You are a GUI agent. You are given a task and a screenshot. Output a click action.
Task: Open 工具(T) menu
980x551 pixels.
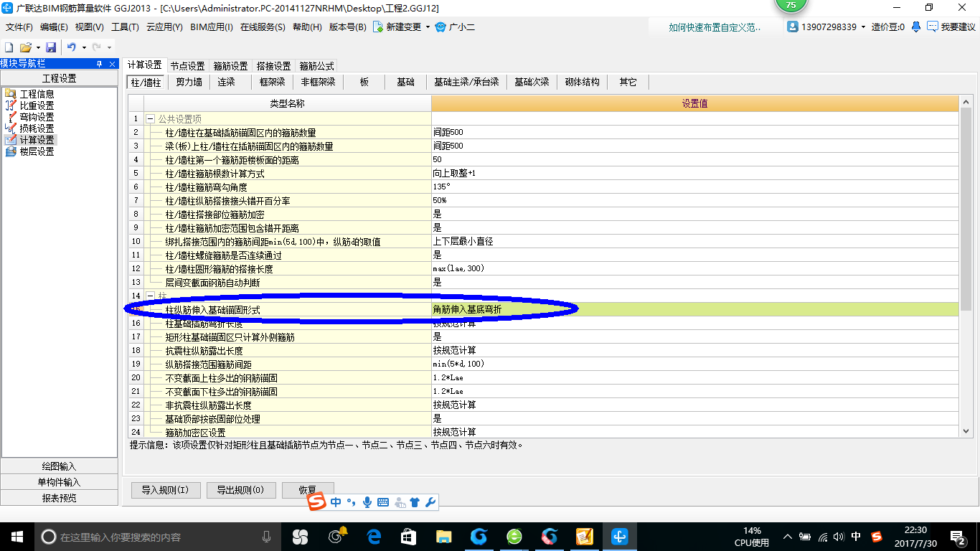tap(125, 27)
